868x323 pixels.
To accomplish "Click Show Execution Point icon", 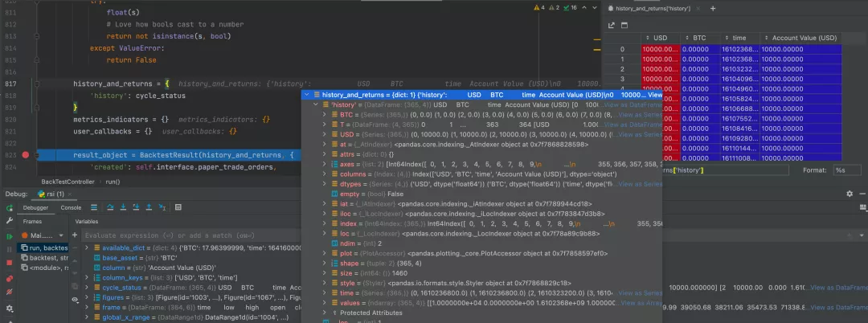I will pyautogui.click(x=94, y=207).
